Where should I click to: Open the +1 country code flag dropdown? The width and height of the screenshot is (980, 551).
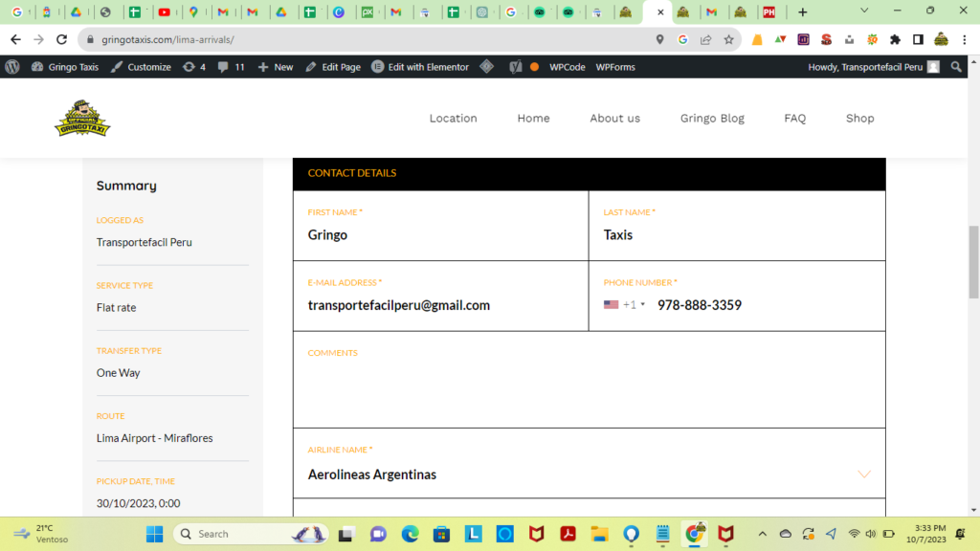click(624, 305)
